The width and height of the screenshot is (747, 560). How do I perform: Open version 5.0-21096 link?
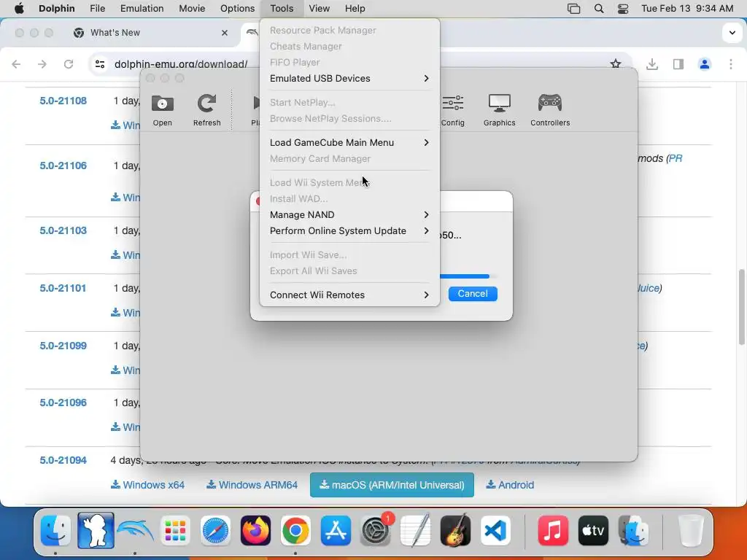click(x=63, y=402)
